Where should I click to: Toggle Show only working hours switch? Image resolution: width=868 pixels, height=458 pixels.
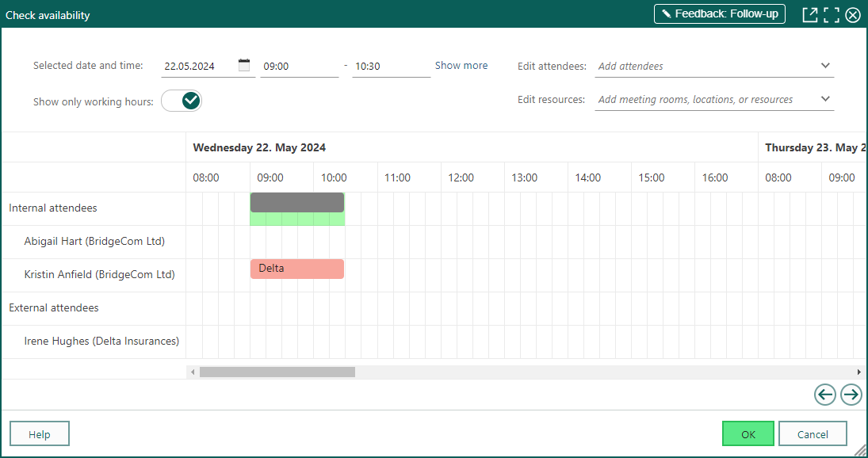(x=182, y=101)
